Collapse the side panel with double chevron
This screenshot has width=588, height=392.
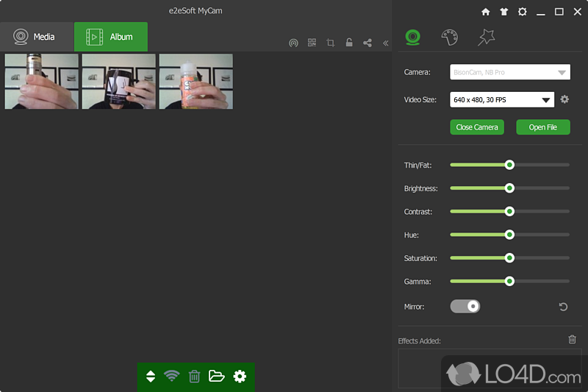click(385, 43)
